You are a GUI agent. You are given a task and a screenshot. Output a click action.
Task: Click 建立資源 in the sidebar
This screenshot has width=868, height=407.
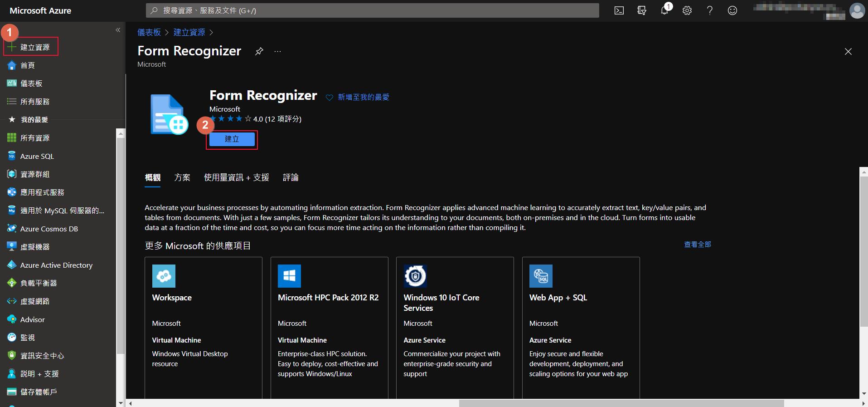tap(31, 47)
